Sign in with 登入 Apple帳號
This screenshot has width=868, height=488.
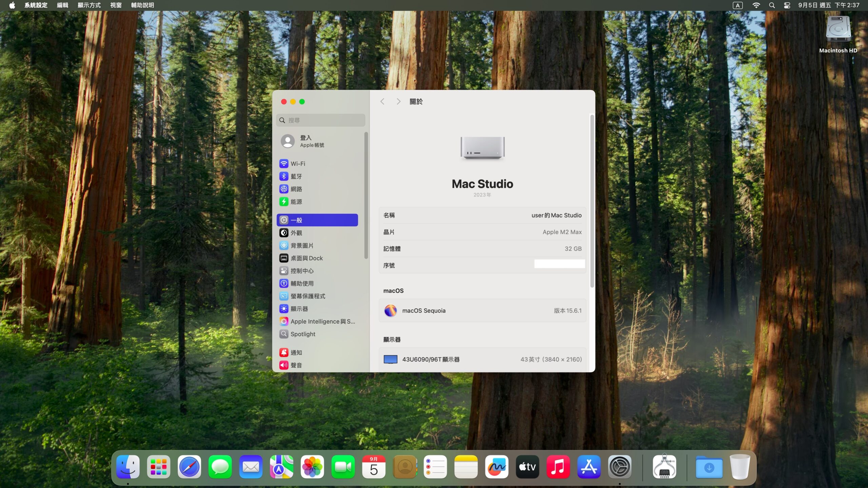coord(317,141)
